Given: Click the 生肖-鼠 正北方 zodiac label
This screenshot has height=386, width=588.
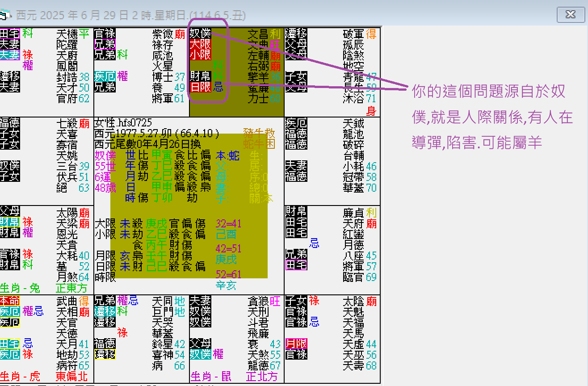Looking at the screenshot, I should point(234,377).
